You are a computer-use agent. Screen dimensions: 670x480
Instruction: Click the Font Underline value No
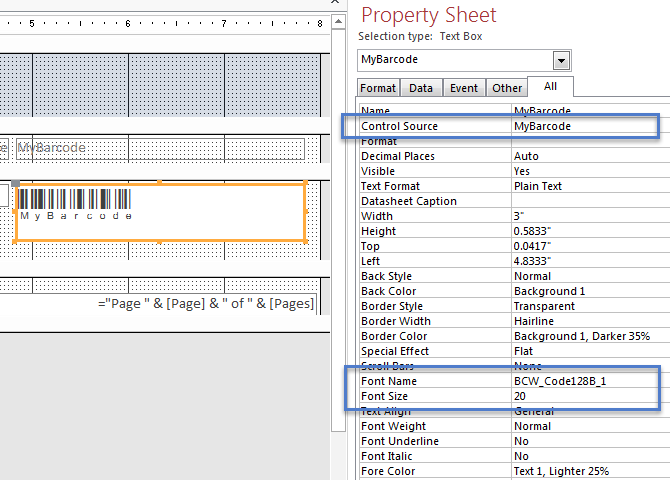point(521,441)
